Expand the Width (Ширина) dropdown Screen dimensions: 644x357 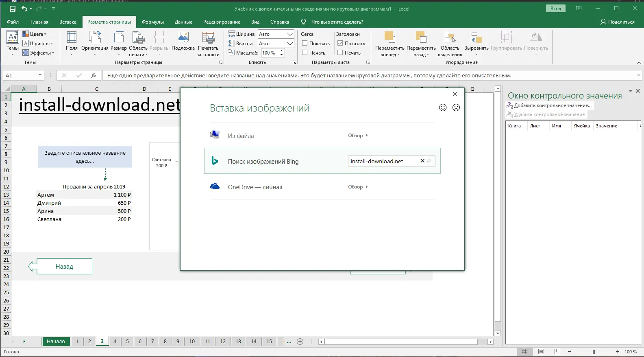(290, 34)
